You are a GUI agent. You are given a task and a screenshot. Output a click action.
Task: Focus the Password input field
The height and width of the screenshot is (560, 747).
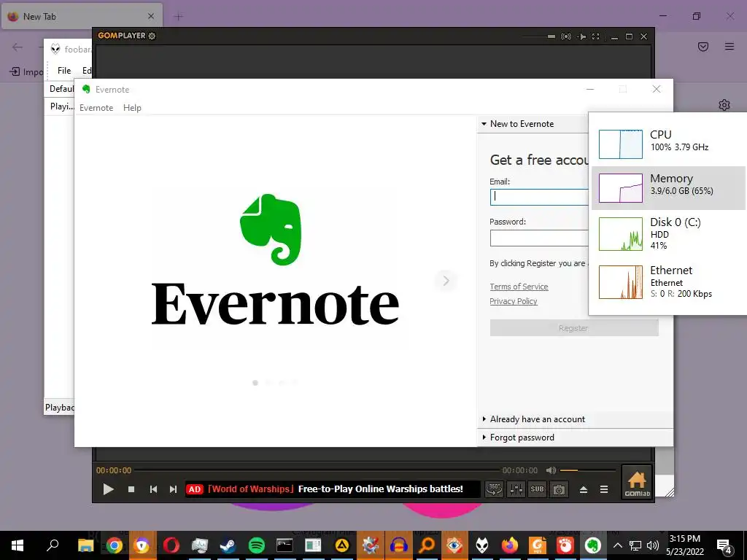539,238
